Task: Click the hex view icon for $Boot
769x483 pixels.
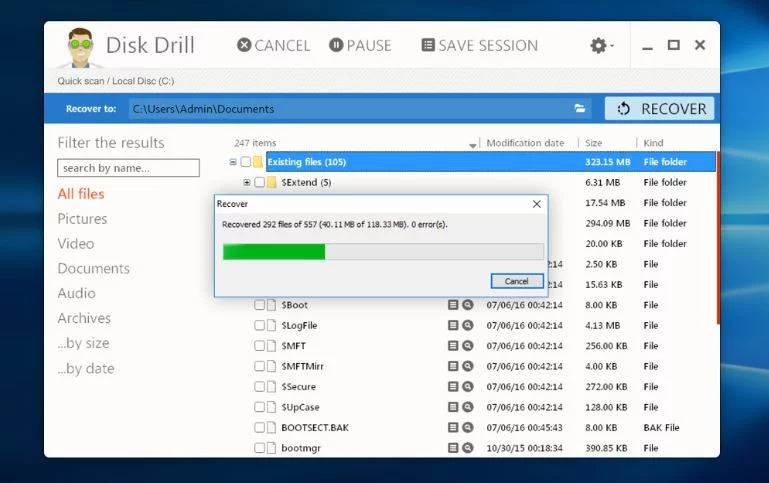Action: coord(453,305)
